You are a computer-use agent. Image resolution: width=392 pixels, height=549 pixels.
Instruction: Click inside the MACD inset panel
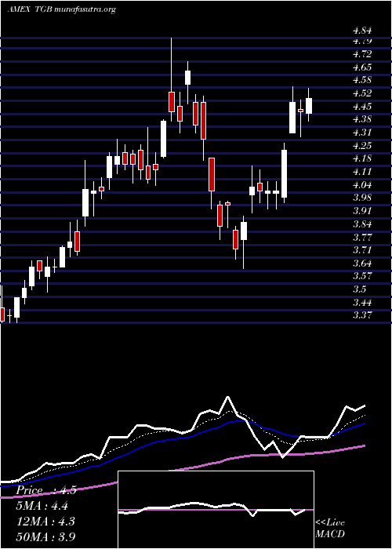(x=216, y=510)
